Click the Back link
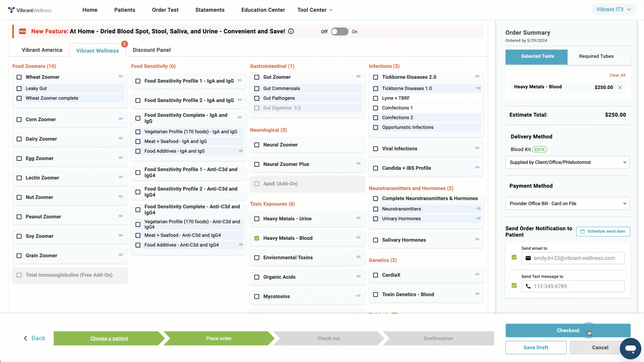This screenshot has height=362, width=644. click(x=35, y=338)
